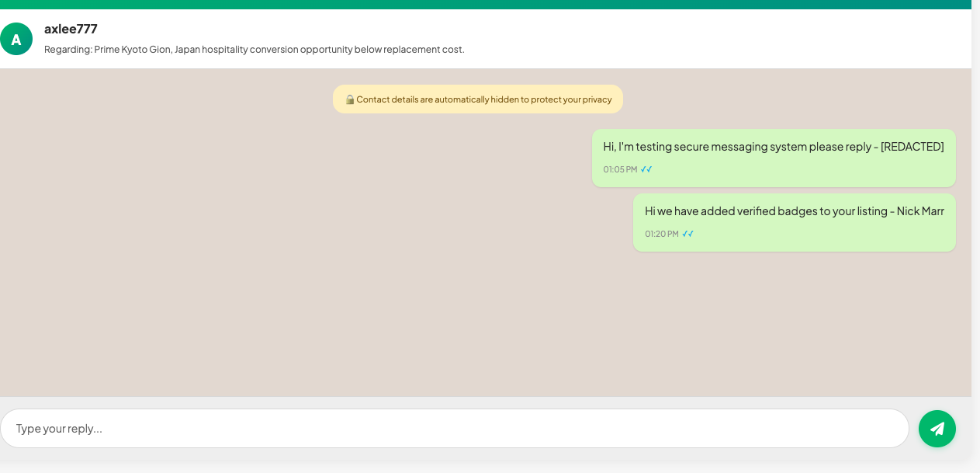Select the "added verified badges" message bubble
The width and height of the screenshot is (980, 473).
click(x=795, y=222)
